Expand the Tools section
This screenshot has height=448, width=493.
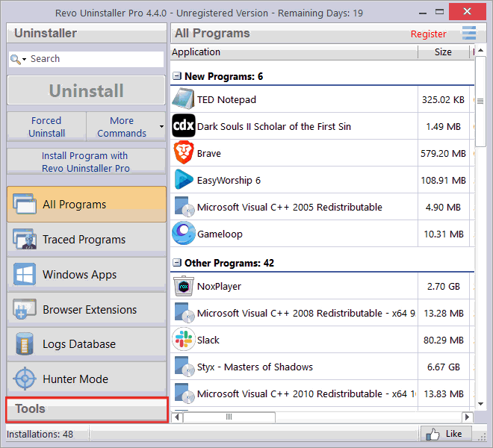(87, 409)
